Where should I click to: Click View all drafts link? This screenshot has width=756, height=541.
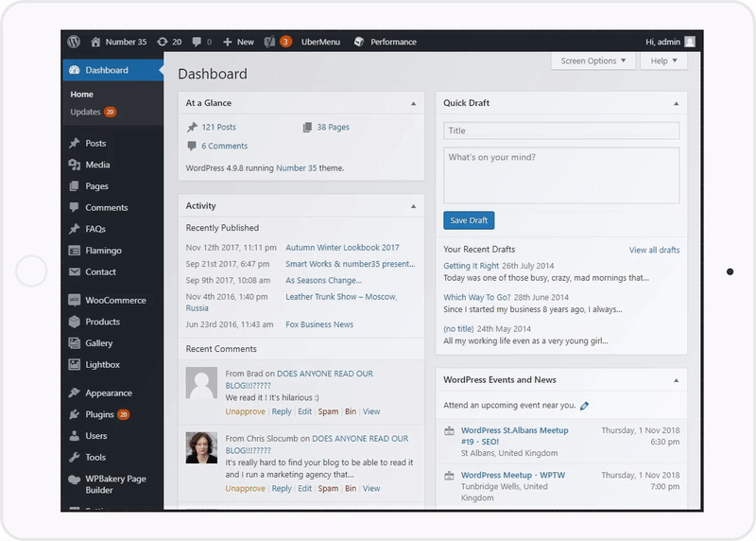click(654, 250)
